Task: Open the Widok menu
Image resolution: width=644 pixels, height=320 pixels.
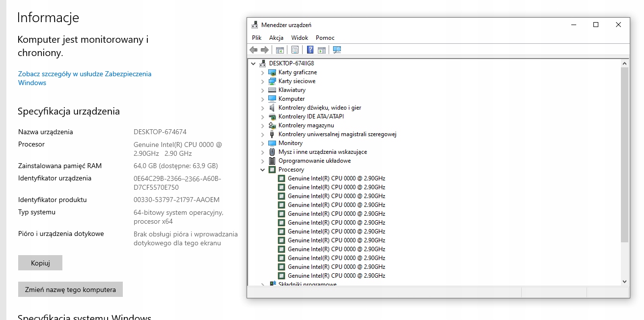Action: click(x=300, y=38)
